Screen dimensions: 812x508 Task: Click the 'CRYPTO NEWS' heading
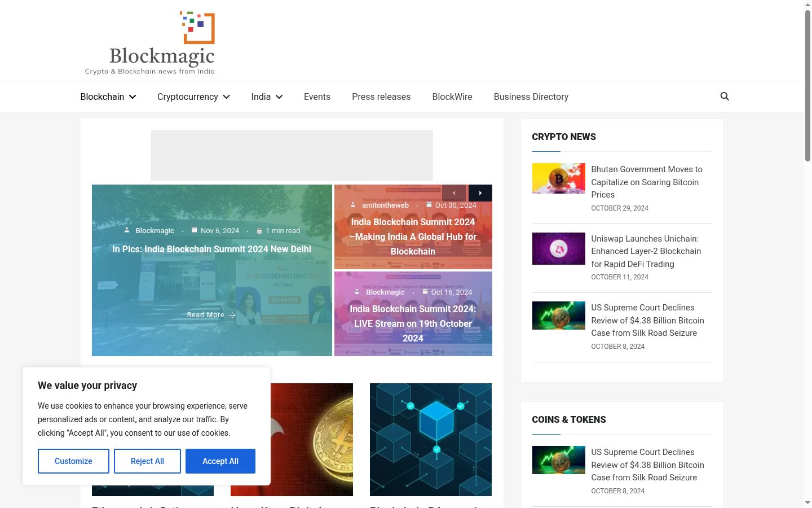[x=564, y=137]
